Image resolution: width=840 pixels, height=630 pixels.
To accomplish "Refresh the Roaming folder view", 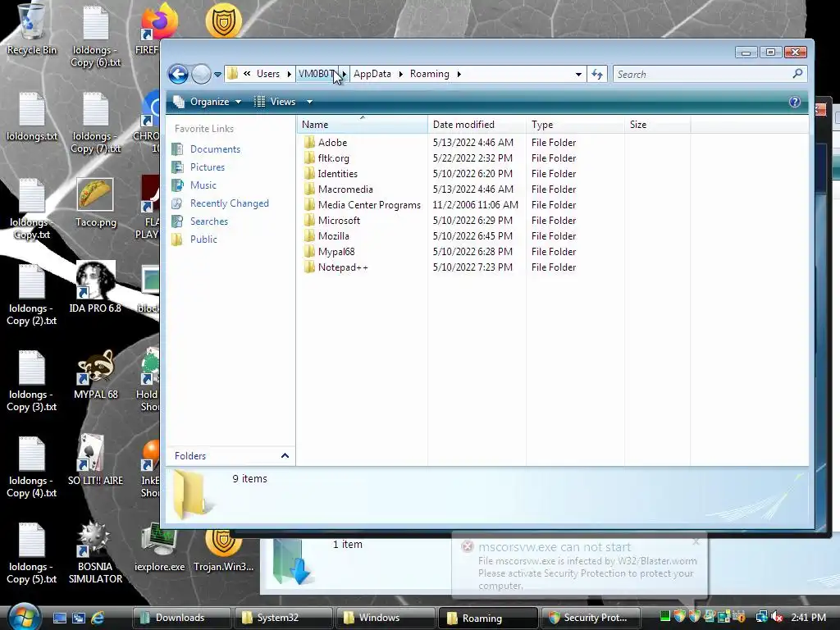I will coord(597,74).
